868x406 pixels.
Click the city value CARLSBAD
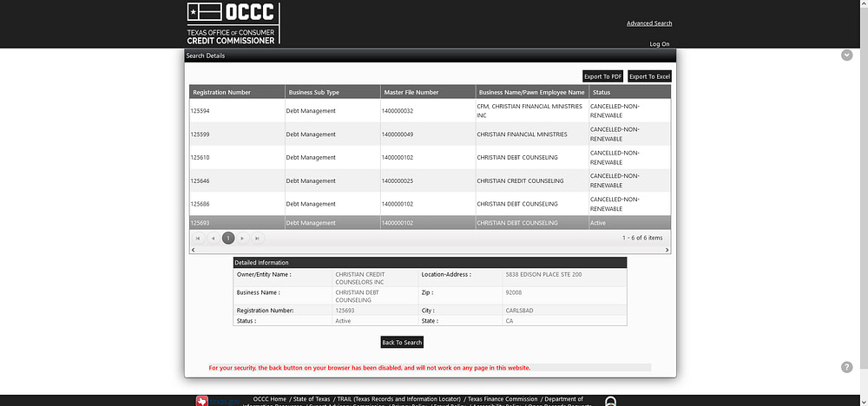(x=519, y=311)
